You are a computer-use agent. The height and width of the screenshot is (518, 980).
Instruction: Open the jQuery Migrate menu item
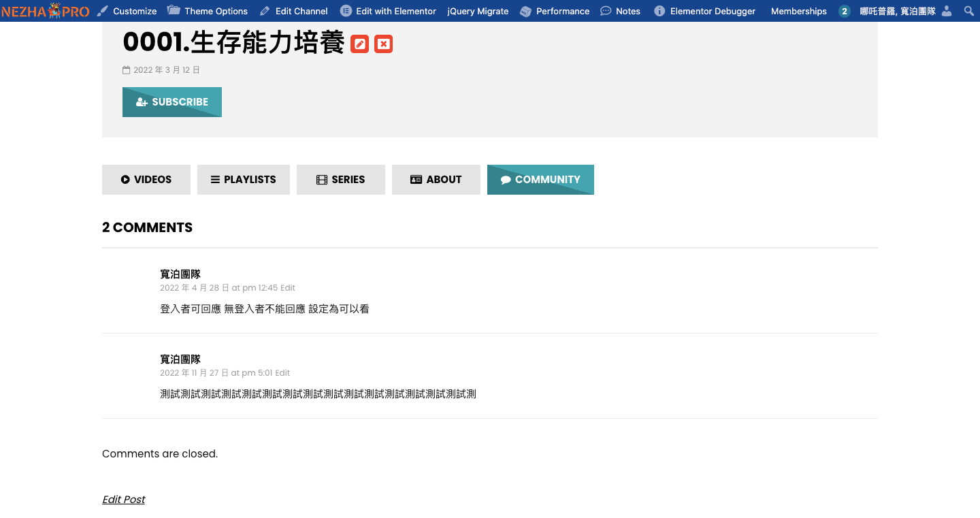[x=478, y=11]
